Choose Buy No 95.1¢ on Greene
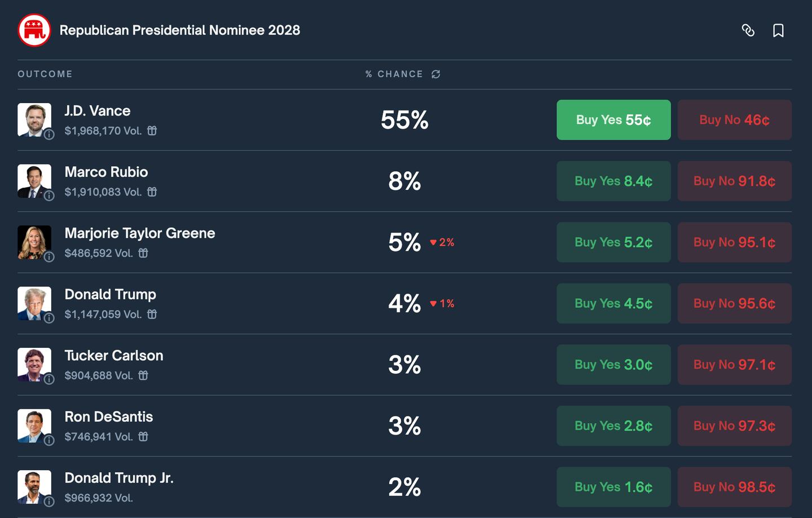This screenshot has width=812, height=518. [x=734, y=242]
